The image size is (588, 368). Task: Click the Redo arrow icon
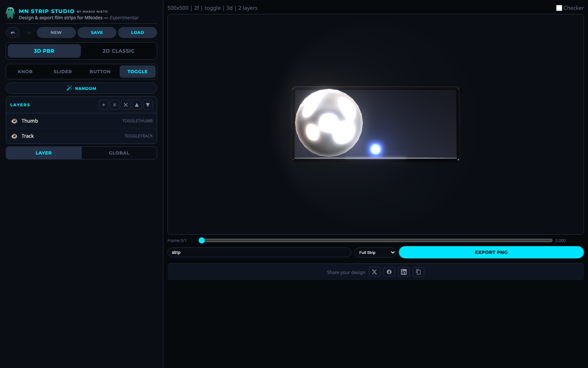click(x=28, y=32)
